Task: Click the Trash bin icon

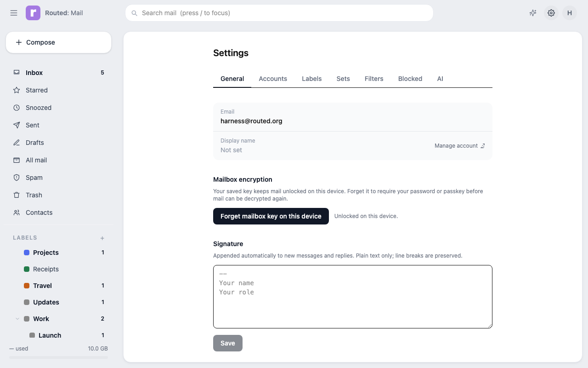Action: pyautogui.click(x=17, y=195)
